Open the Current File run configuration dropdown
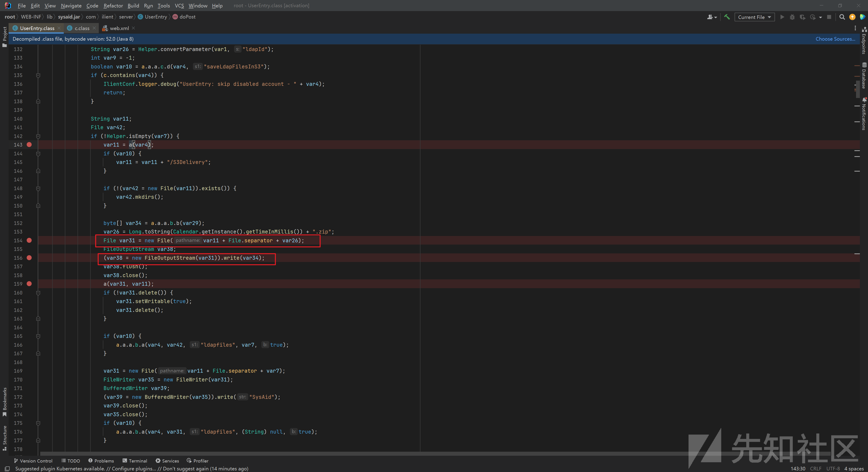 (x=754, y=17)
